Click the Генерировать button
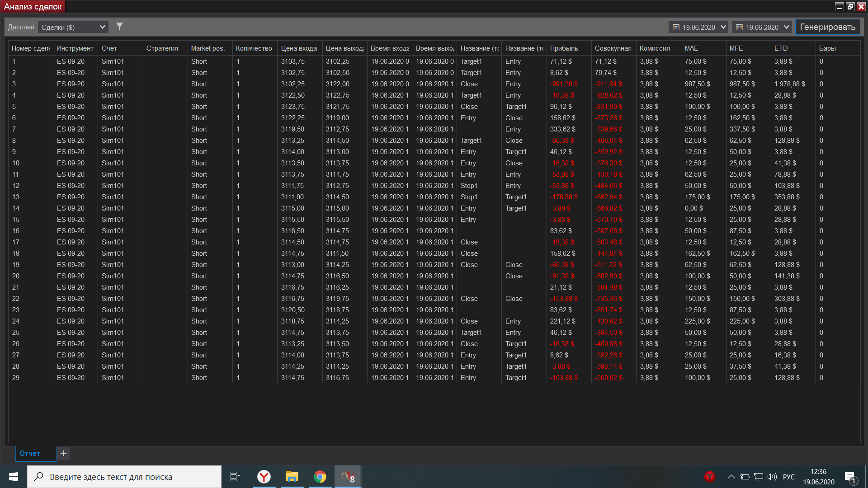Image resolution: width=868 pixels, height=488 pixels. click(x=827, y=27)
